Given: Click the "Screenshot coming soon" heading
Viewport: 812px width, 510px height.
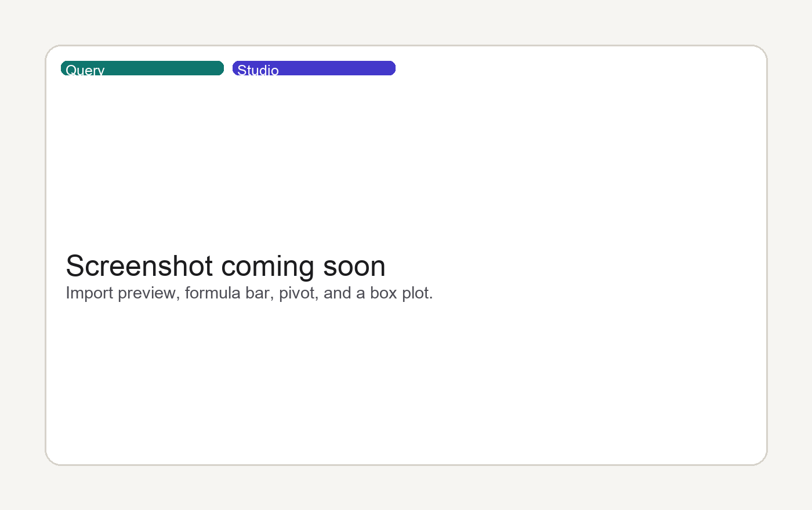Looking at the screenshot, I should click(x=226, y=266).
